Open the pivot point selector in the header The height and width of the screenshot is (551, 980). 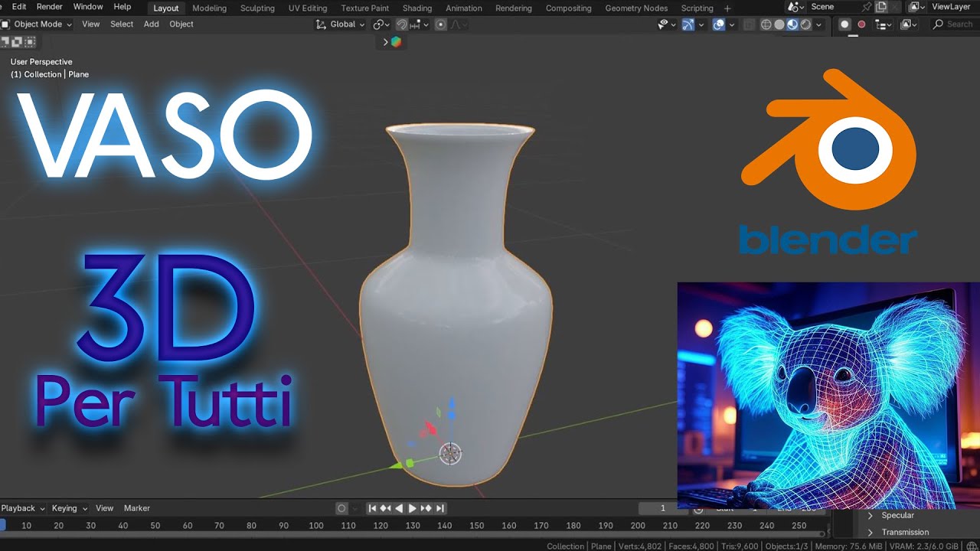381,24
